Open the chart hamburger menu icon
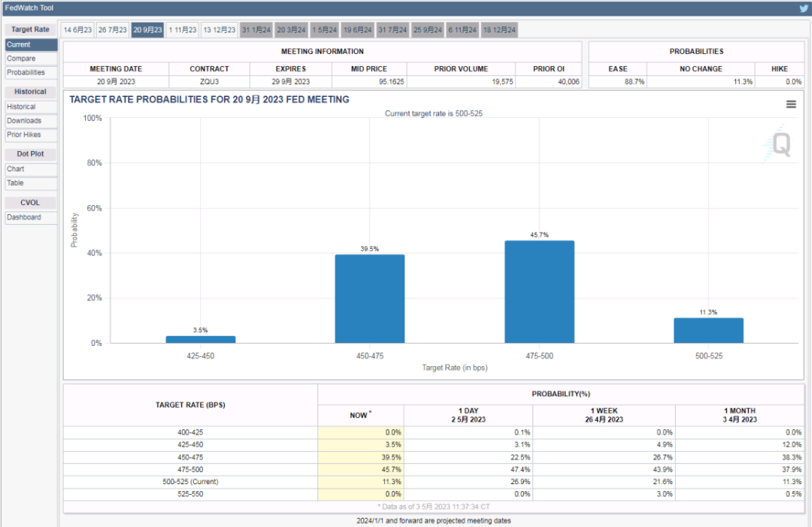The height and width of the screenshot is (527, 812). [x=791, y=104]
